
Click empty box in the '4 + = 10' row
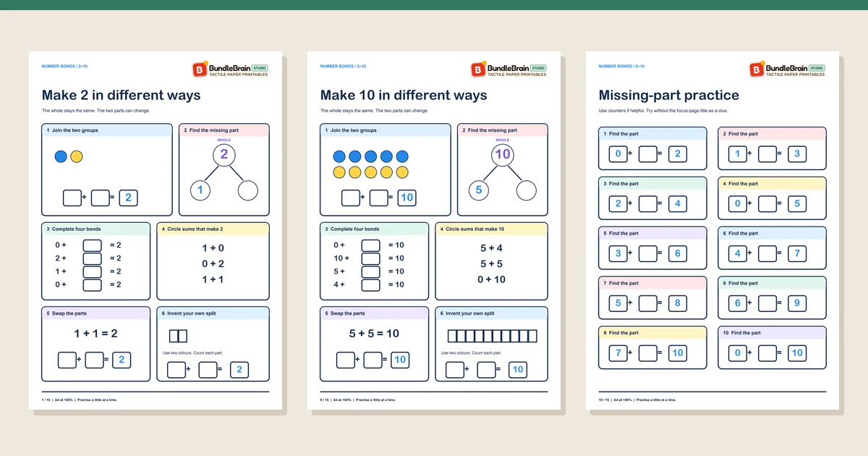370,284
